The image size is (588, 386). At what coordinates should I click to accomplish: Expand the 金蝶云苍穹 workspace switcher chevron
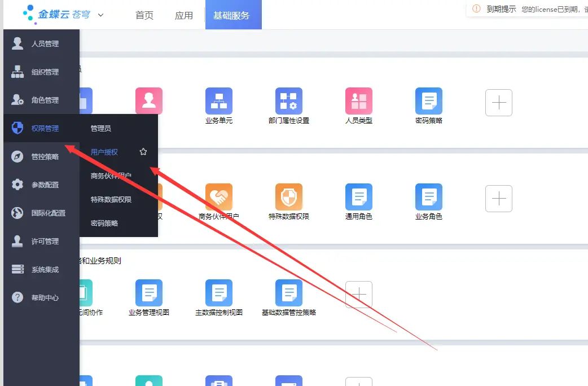[100, 15]
